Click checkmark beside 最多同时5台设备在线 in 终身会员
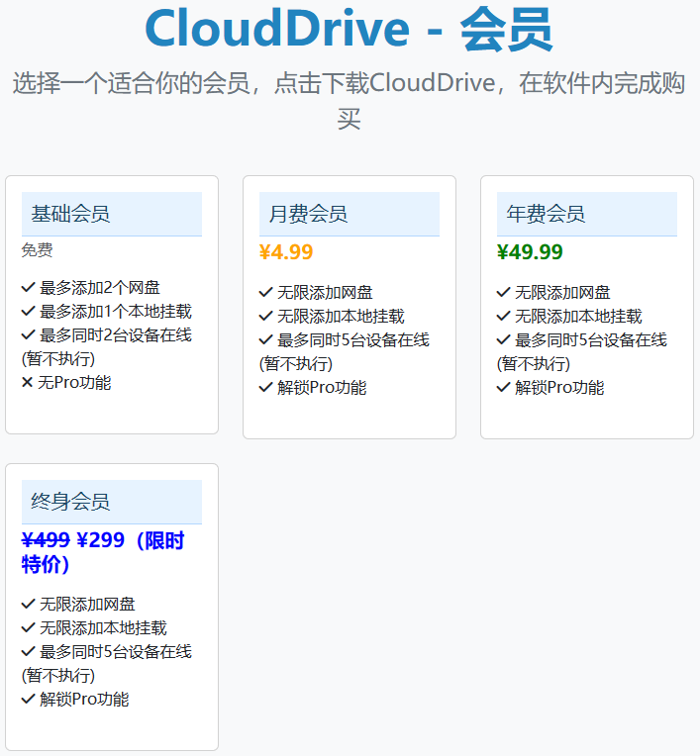 tap(29, 652)
